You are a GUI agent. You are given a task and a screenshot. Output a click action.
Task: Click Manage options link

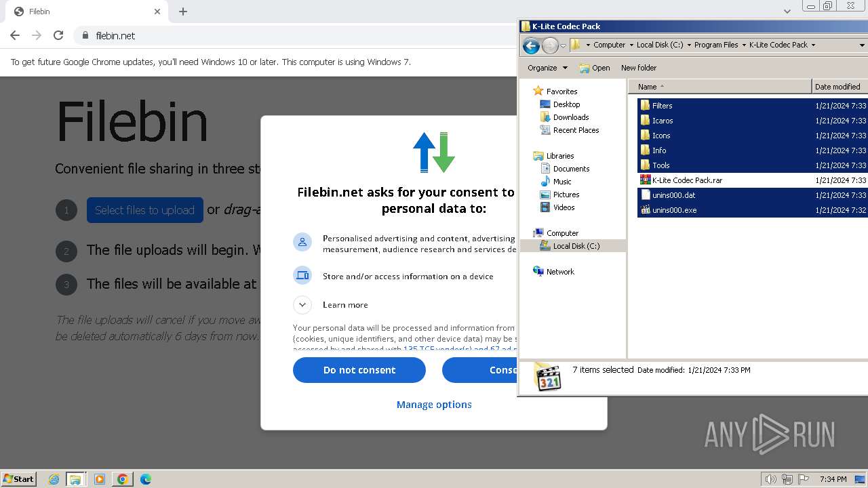434,405
